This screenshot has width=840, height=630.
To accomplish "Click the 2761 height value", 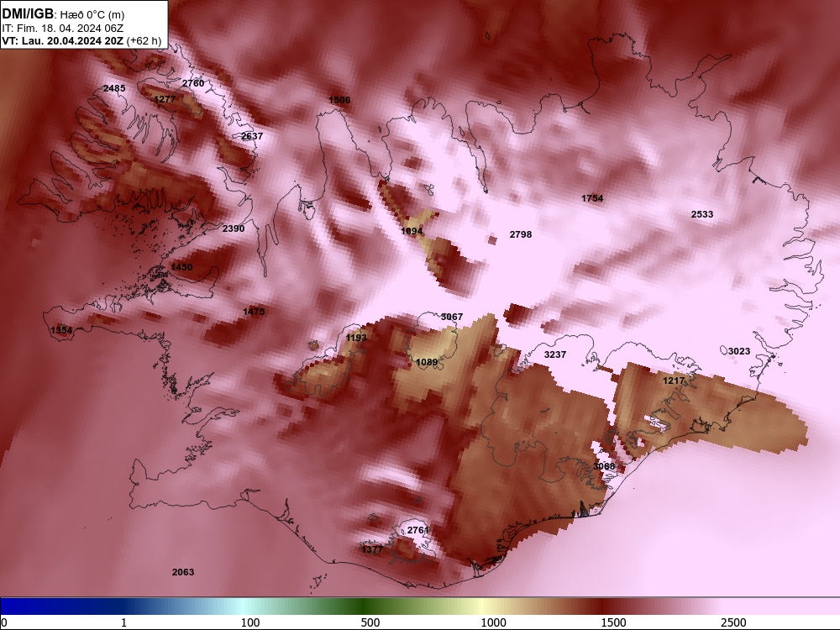I will [x=417, y=530].
